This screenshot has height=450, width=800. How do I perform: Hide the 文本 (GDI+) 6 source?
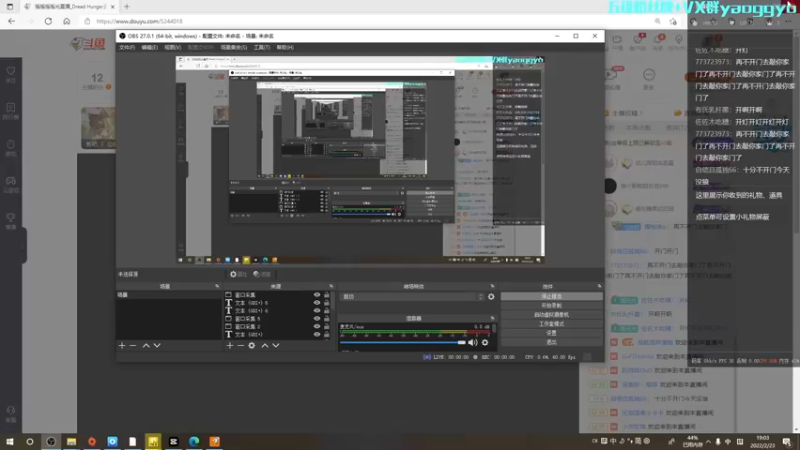317,310
